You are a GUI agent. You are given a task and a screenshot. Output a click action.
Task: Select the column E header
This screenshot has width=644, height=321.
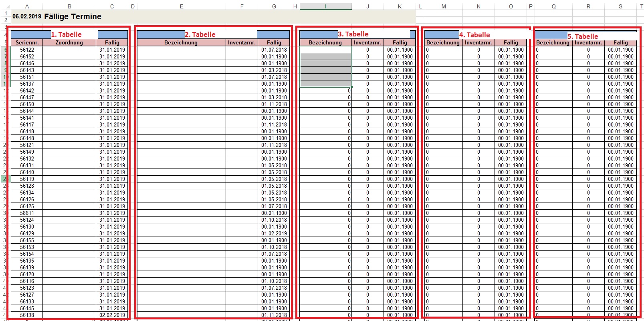point(182,6)
